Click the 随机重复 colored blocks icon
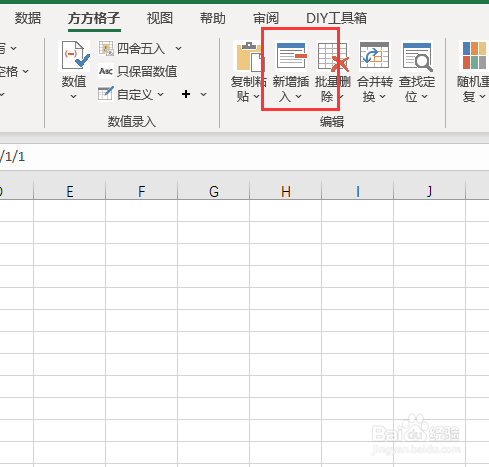The height and width of the screenshot is (467, 489). [474, 56]
